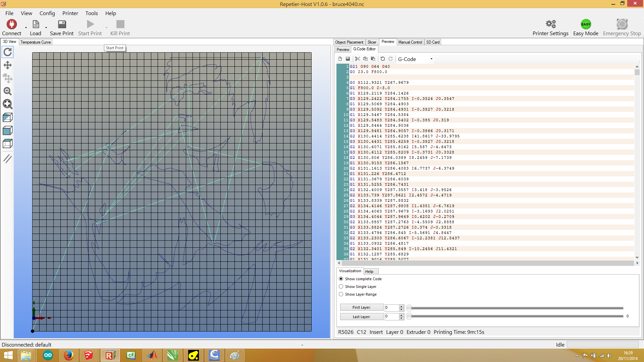Click the Copy icon in editor toolbar
This screenshot has height=362, width=644.
pyautogui.click(x=365, y=59)
